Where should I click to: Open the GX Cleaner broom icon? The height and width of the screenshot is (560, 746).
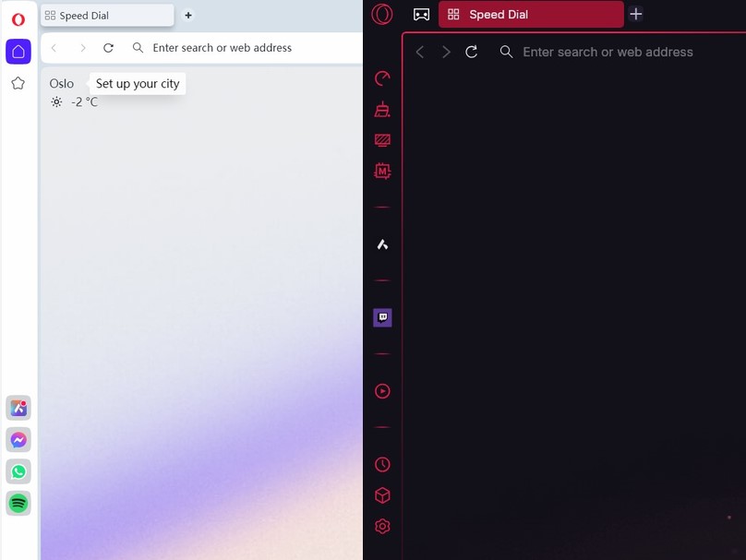tap(382, 110)
